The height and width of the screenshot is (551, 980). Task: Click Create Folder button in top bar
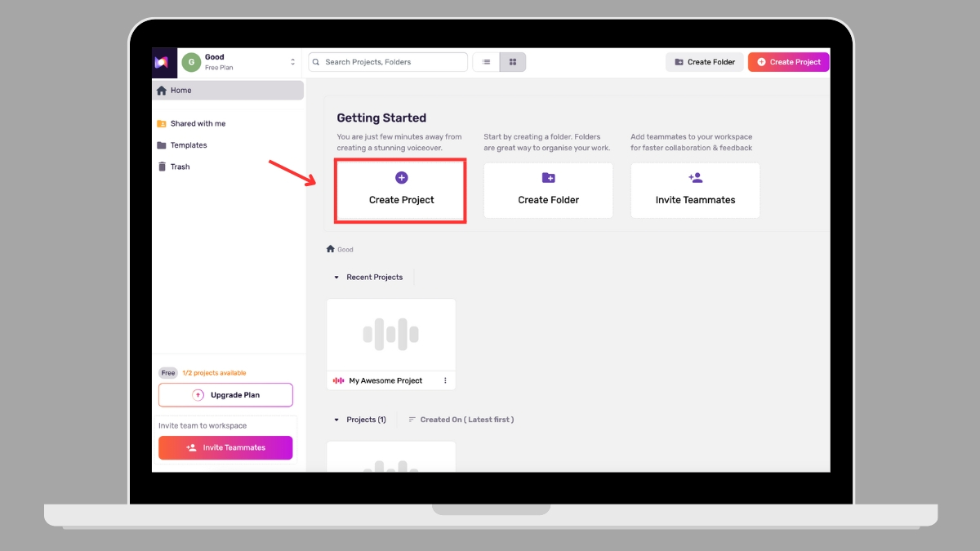705,62
